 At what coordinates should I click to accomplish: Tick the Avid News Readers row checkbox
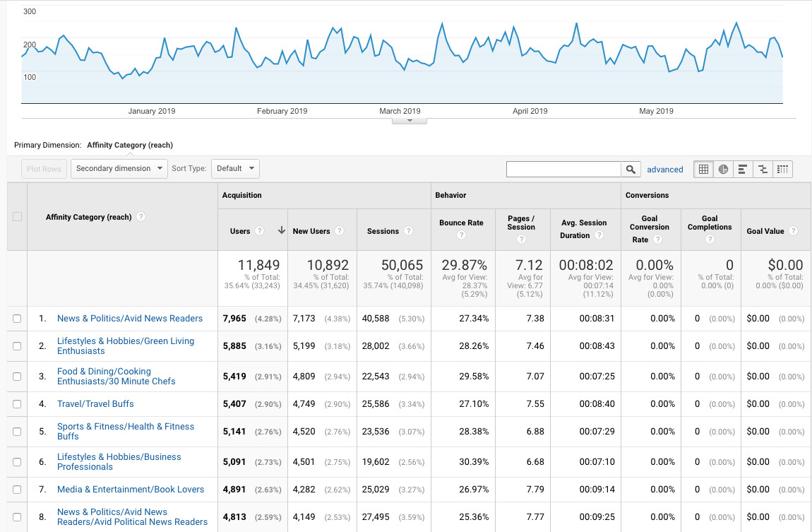(17, 319)
